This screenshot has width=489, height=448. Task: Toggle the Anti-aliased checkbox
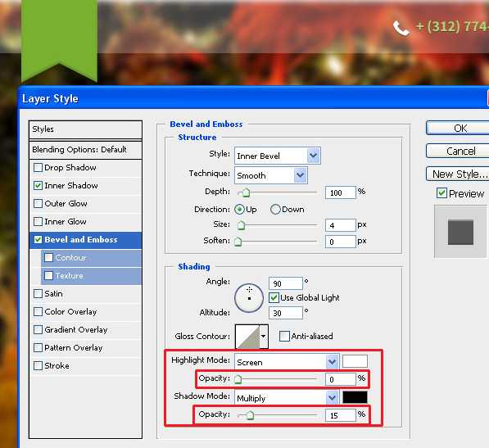(284, 336)
